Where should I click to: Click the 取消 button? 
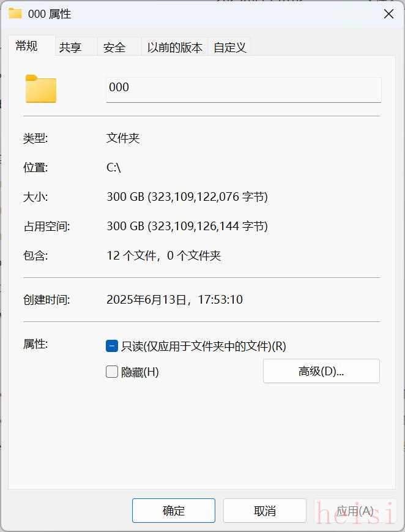(x=264, y=511)
